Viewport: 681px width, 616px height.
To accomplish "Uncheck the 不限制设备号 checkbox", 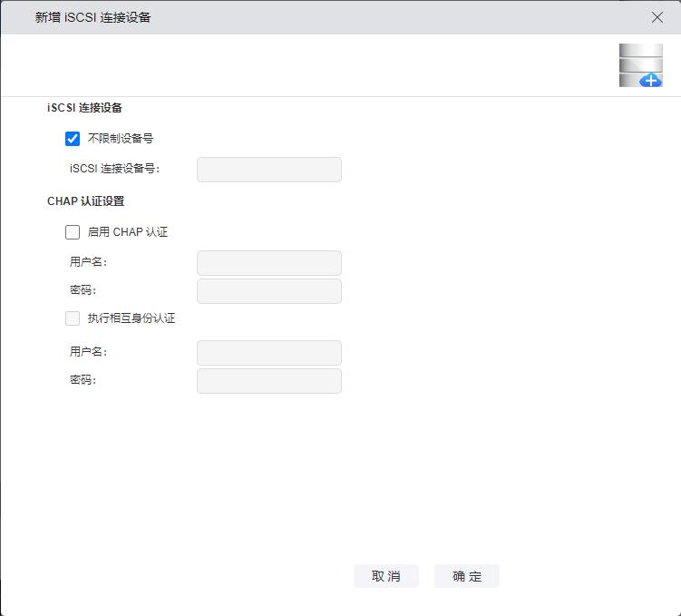I will (x=73, y=139).
